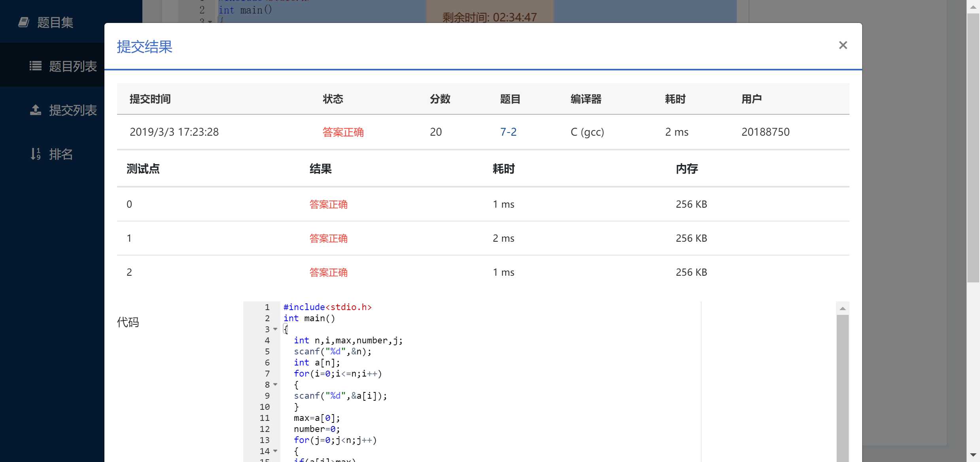Screen dimensions: 980x462
Task: Click code line for(j=0;j<n;j++)
Action: point(335,440)
